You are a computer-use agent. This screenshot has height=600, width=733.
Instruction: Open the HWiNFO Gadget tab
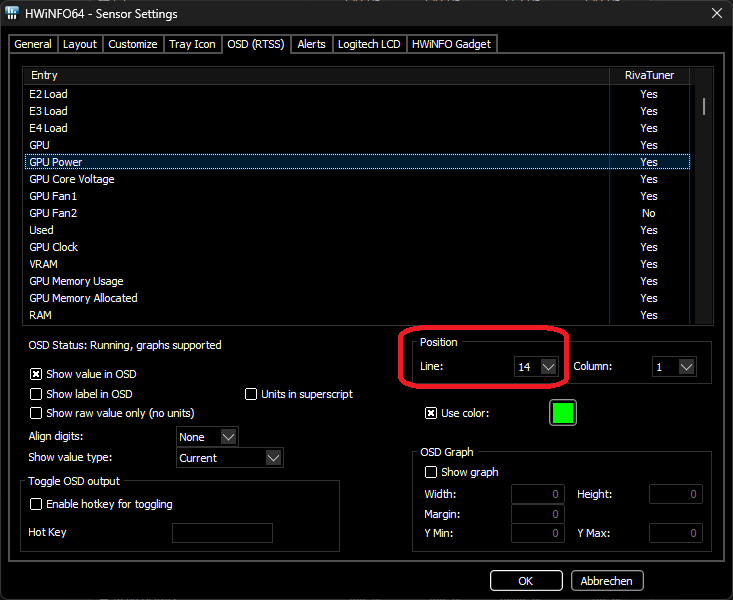coord(451,44)
